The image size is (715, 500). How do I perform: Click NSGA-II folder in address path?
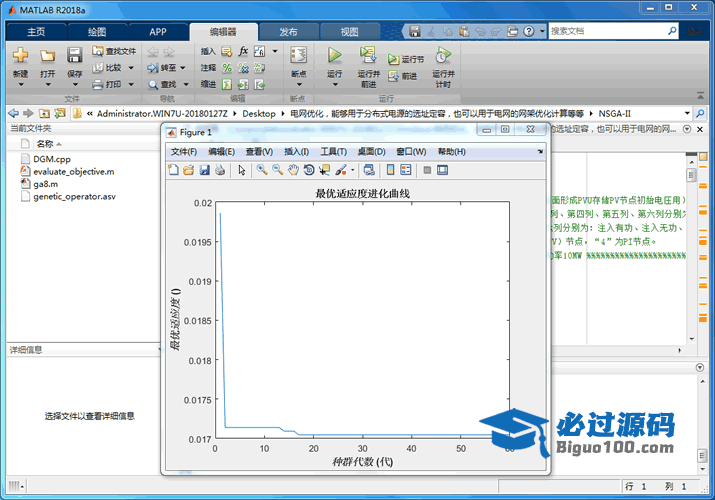pyautogui.click(x=614, y=113)
